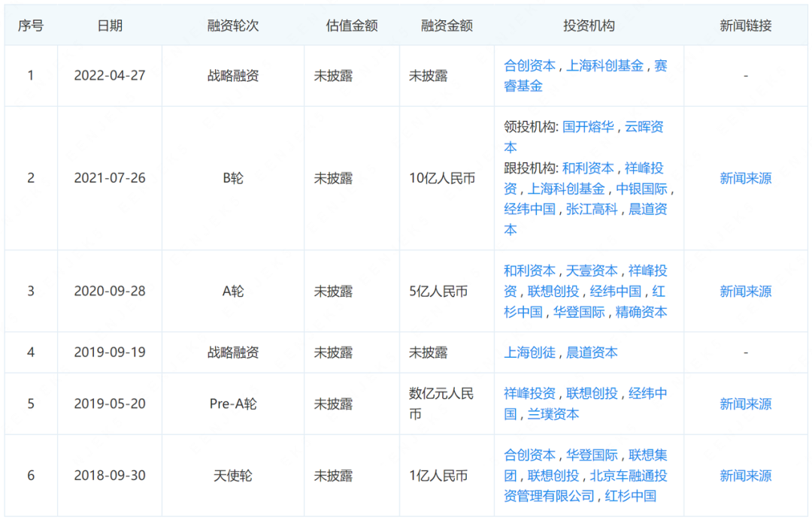
Task: Click the 日期 column header
Action: 110,26
